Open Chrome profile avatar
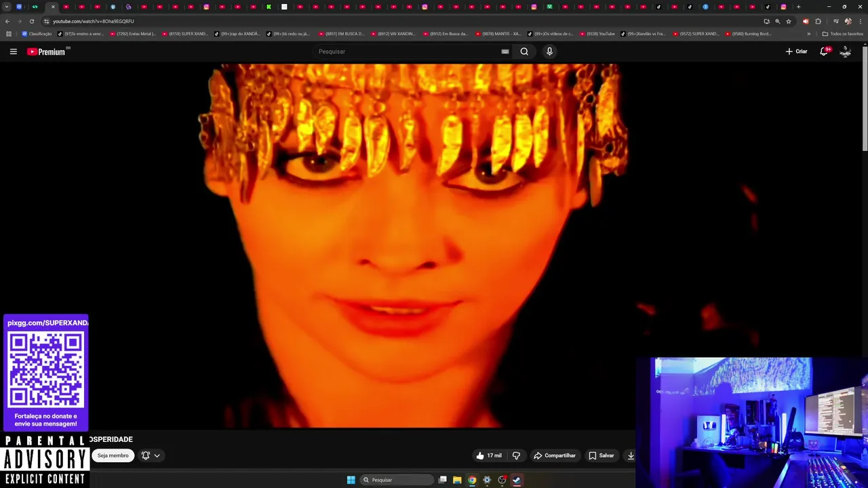The width and height of the screenshot is (868, 488). pos(848,21)
